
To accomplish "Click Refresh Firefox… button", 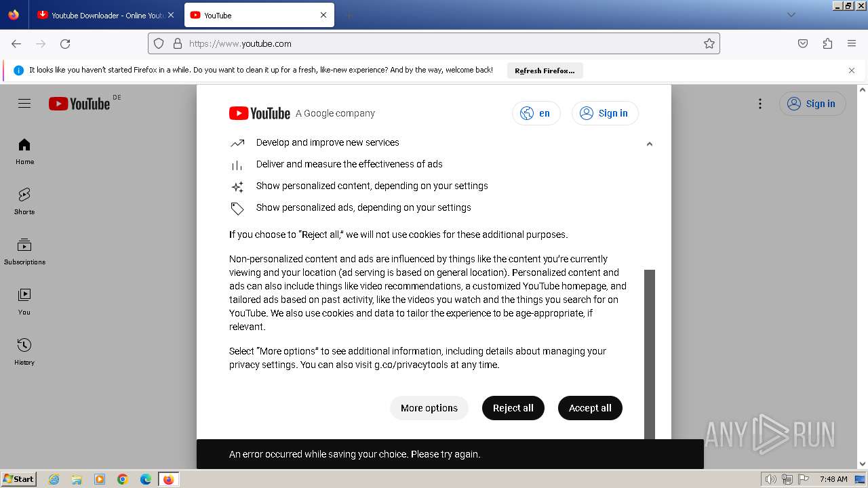I will tap(545, 70).
